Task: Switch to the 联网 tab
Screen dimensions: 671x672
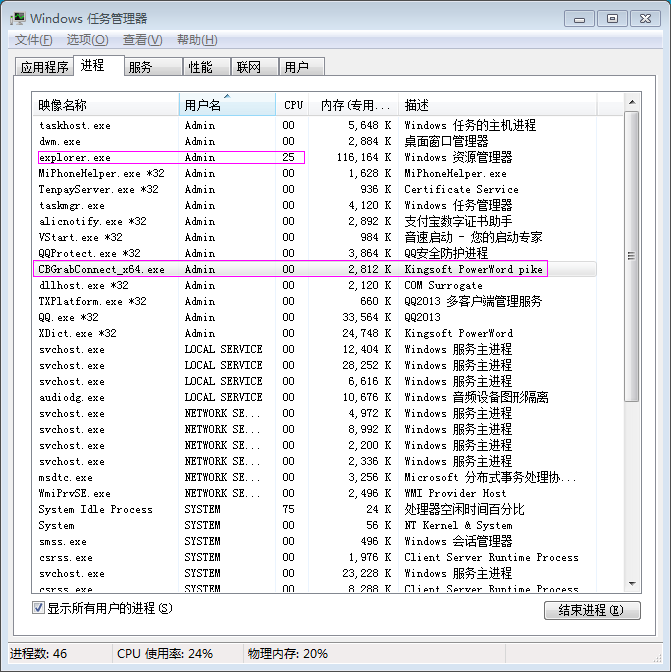Action: click(x=248, y=67)
